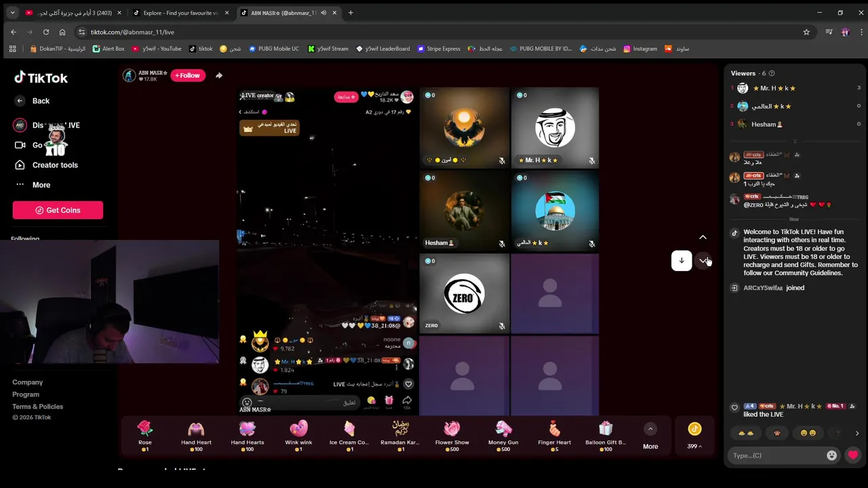
Task: Click heart icon beside liked the LIVE
Action: [734, 407]
